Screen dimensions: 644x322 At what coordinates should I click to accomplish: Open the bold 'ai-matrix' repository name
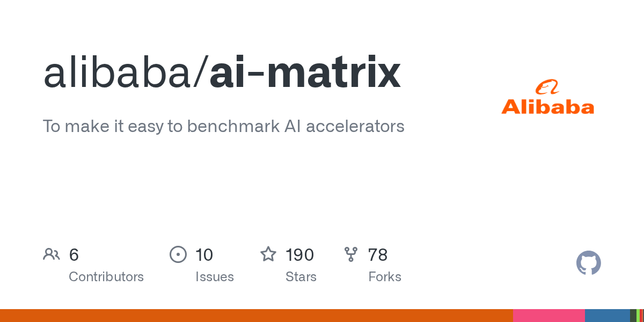point(305,74)
